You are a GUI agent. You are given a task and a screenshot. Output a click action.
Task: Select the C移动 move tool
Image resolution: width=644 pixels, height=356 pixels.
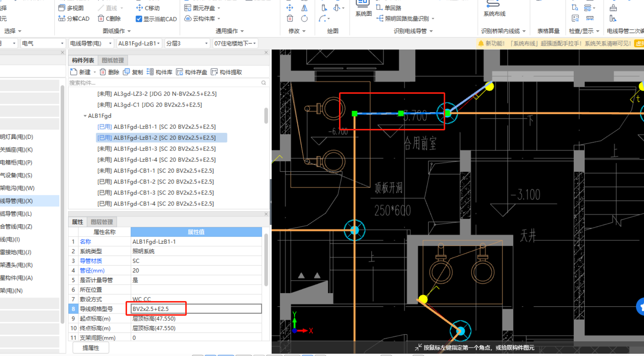pos(148,8)
